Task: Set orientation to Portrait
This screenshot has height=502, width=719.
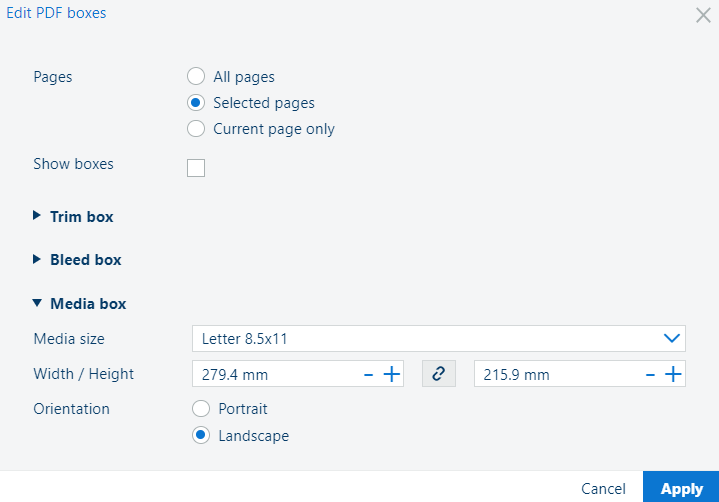Action: pos(201,408)
